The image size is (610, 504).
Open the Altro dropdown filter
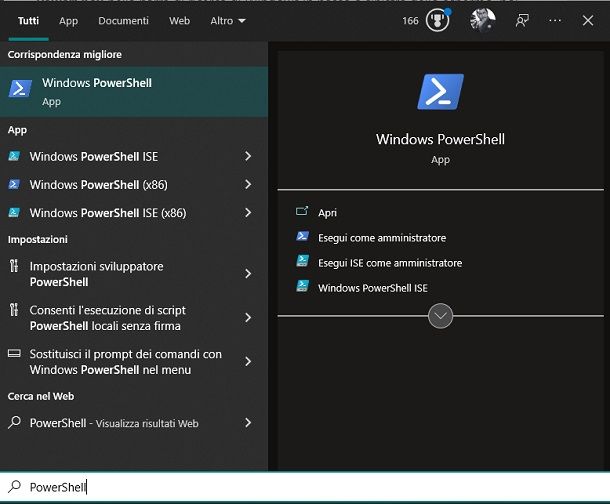click(228, 21)
